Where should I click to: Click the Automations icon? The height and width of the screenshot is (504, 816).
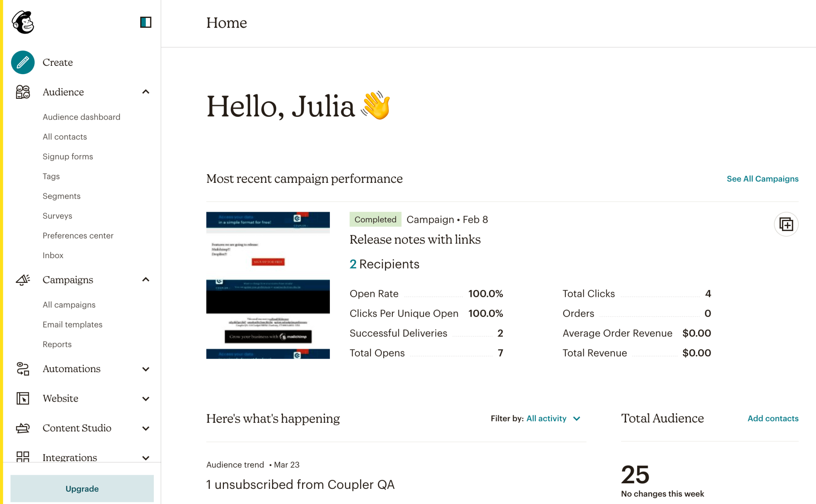pos(23,369)
